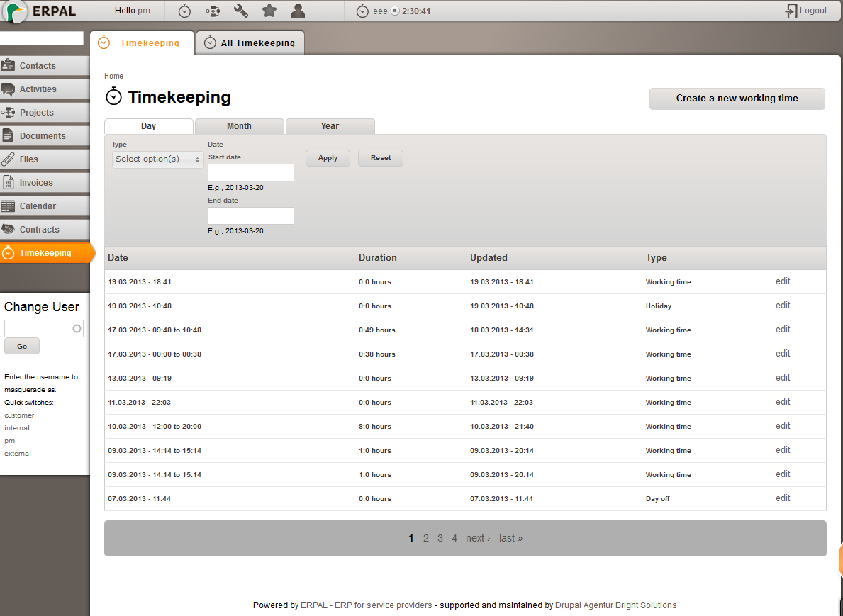843x616 pixels.
Task: Open the user profile icon
Action: 298,11
